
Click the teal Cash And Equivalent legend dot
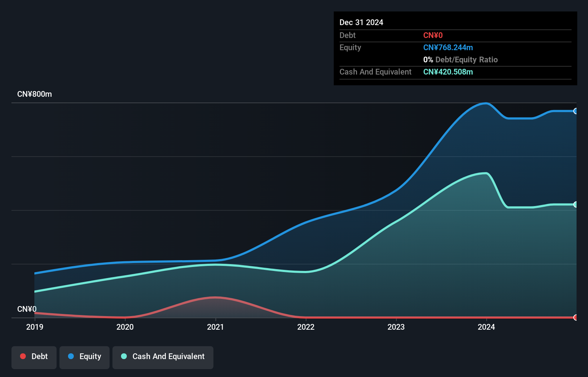124,356
